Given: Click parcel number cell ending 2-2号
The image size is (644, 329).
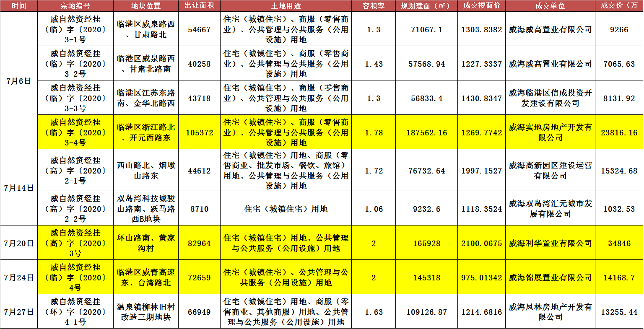Looking at the screenshot, I should 75,209.
